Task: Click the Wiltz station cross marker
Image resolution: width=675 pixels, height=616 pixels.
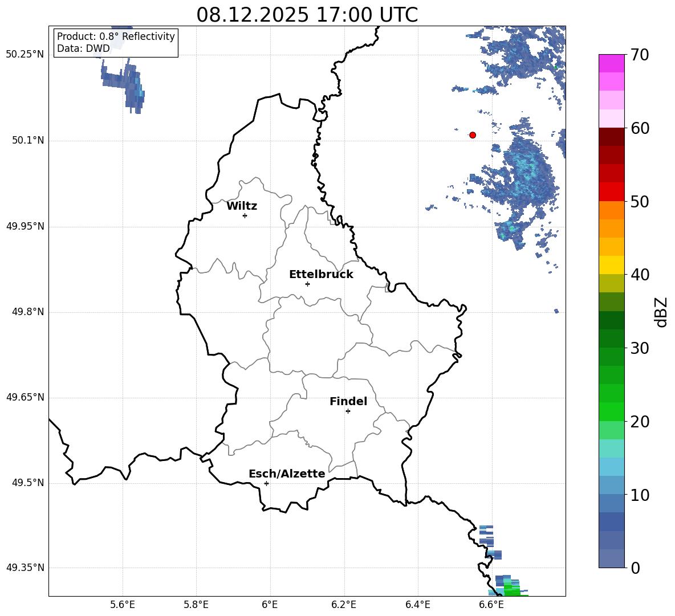Action: point(245,215)
